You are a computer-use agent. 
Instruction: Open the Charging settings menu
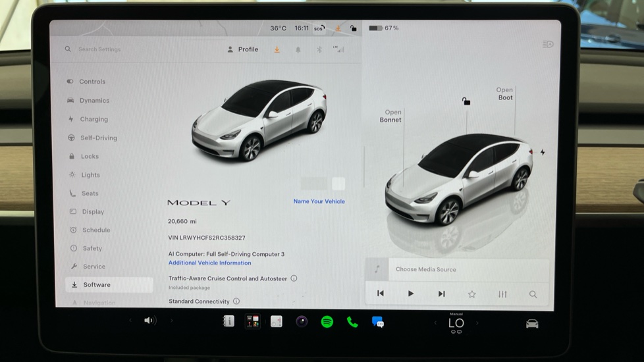pos(88,119)
